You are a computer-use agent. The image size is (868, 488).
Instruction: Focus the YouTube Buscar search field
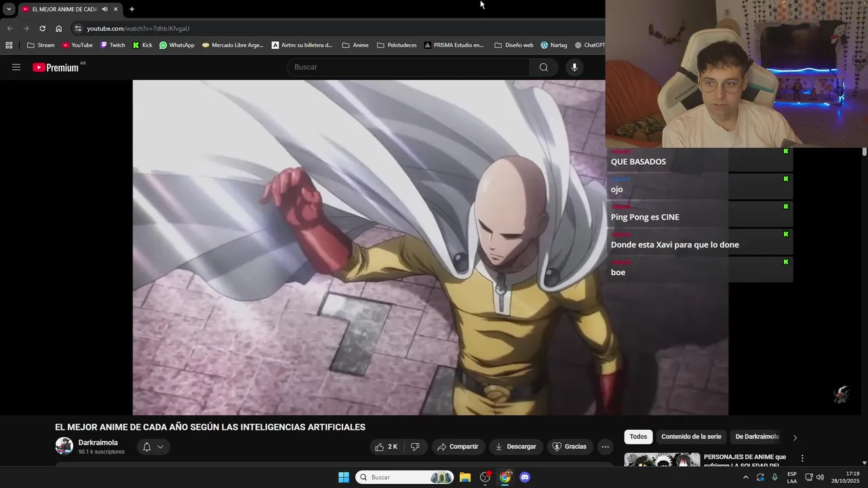(x=408, y=67)
